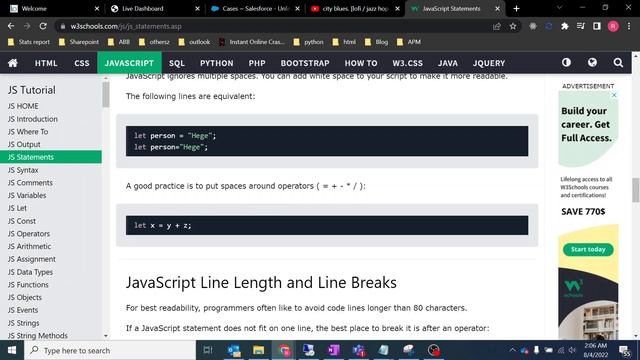Go to W3Schools home icon
This screenshot has width=640, height=360.
coord(13,63)
